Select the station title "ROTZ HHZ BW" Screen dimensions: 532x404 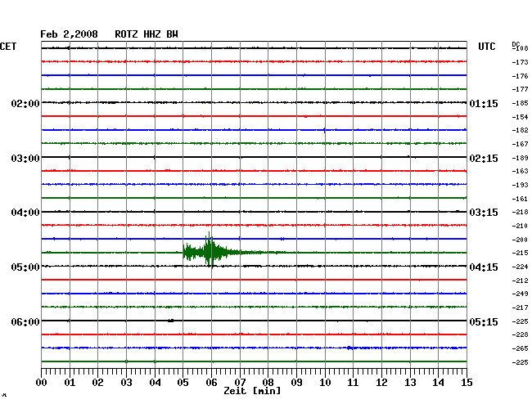[x=147, y=34]
